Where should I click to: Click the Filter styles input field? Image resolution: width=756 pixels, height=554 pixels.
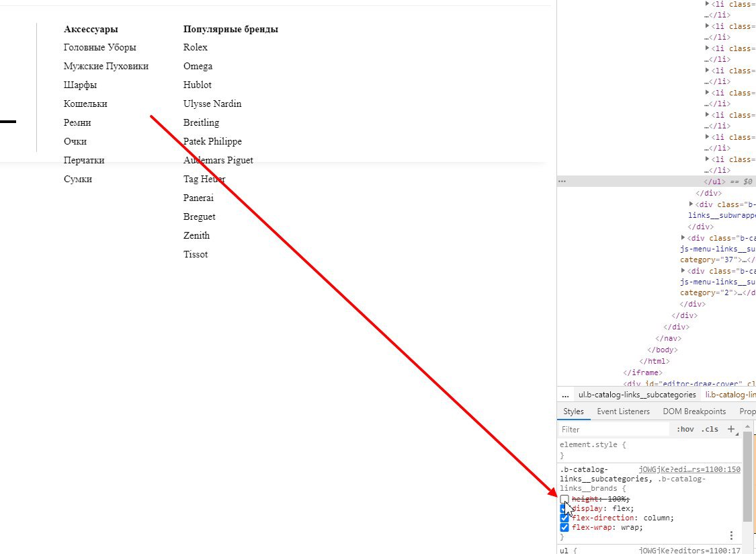pyautogui.click(x=614, y=429)
